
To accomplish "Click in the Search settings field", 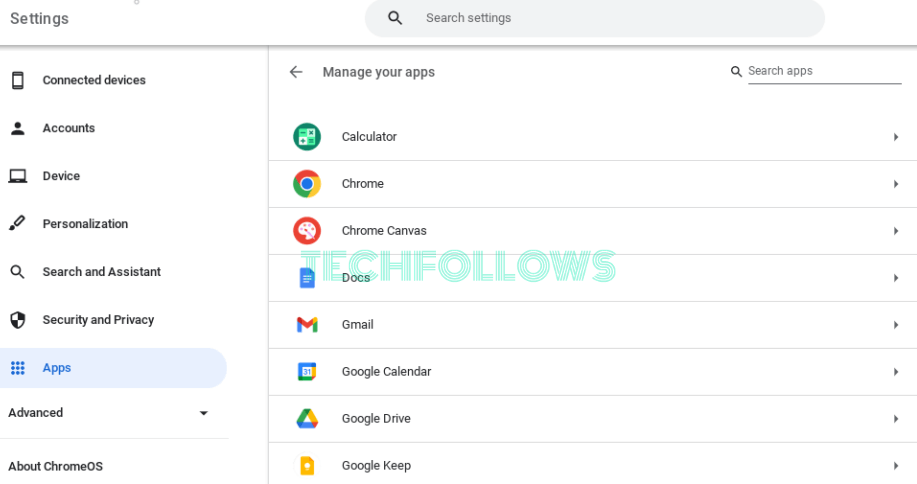I will (x=595, y=18).
